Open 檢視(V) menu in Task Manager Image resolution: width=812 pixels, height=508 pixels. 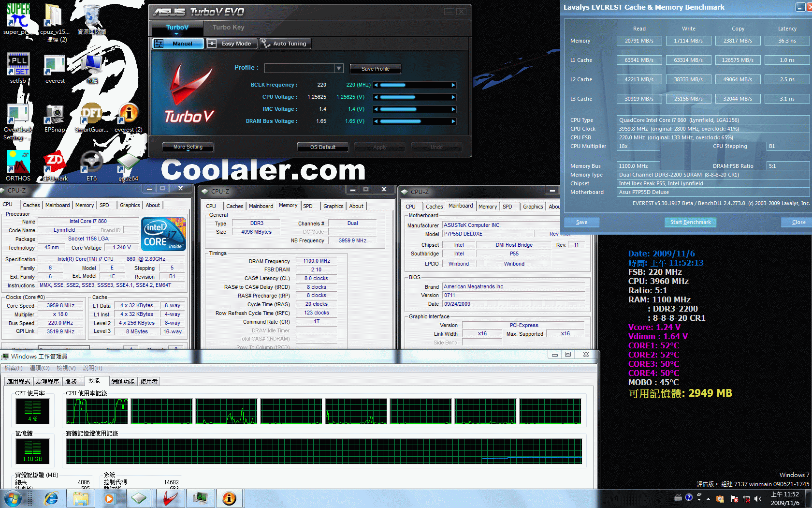66,368
